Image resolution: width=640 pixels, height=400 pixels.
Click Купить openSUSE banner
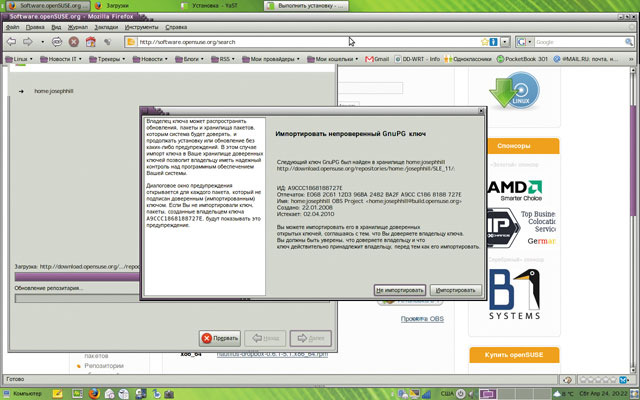point(514,355)
